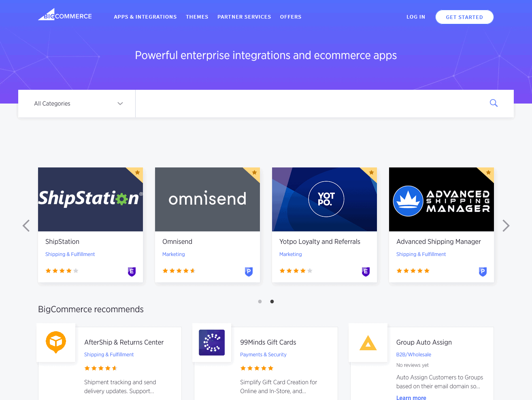
Task: Click 99Minds Gift Cards star rating
Action: (257, 368)
